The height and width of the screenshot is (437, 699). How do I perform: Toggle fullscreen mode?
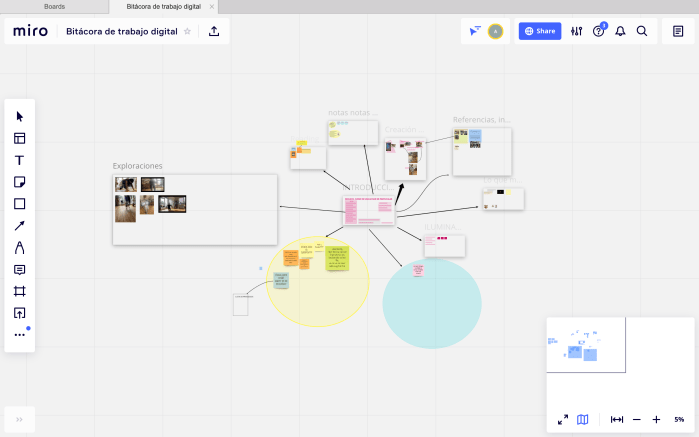pyautogui.click(x=563, y=419)
